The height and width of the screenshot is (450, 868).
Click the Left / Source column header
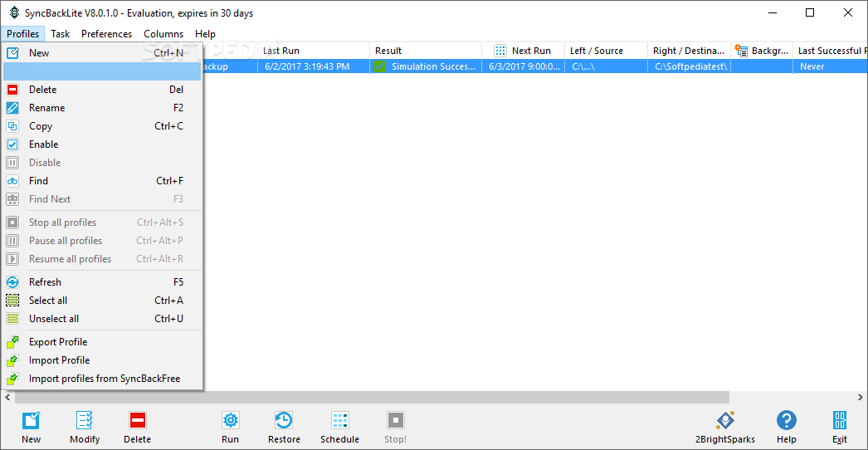click(x=606, y=51)
